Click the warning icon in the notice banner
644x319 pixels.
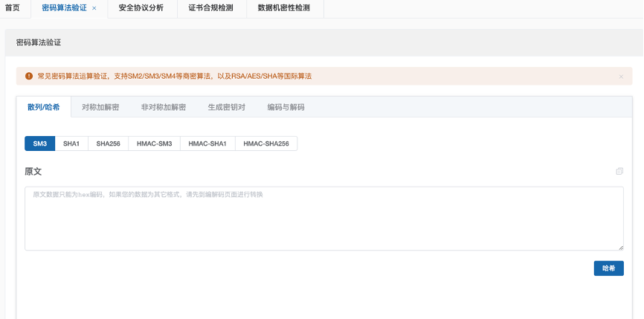[29, 76]
